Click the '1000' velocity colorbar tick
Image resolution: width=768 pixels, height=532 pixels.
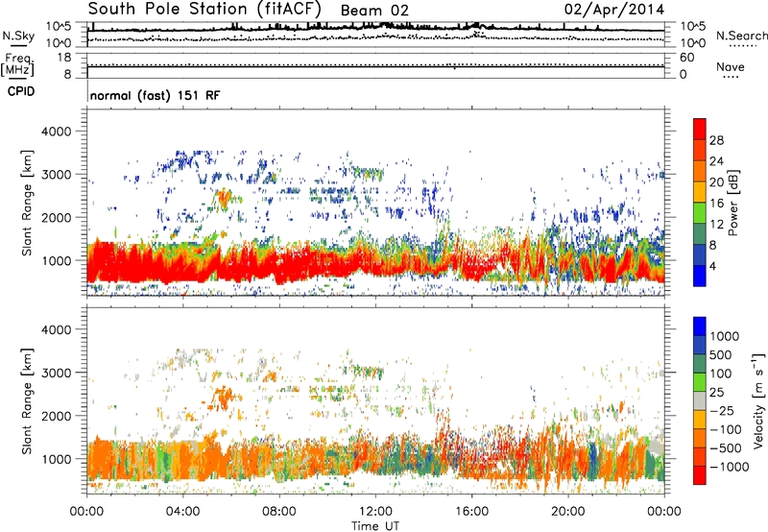click(x=724, y=336)
